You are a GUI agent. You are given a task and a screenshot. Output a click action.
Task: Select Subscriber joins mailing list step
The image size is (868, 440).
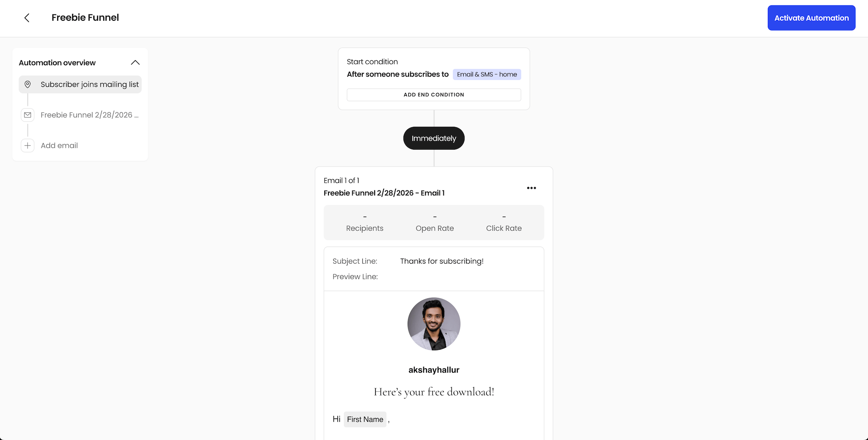(90, 84)
